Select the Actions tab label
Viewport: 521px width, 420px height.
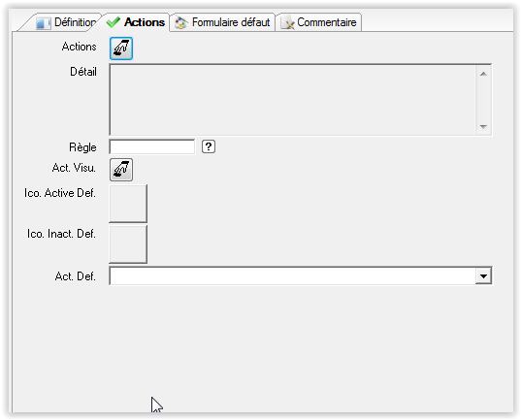click(x=145, y=22)
